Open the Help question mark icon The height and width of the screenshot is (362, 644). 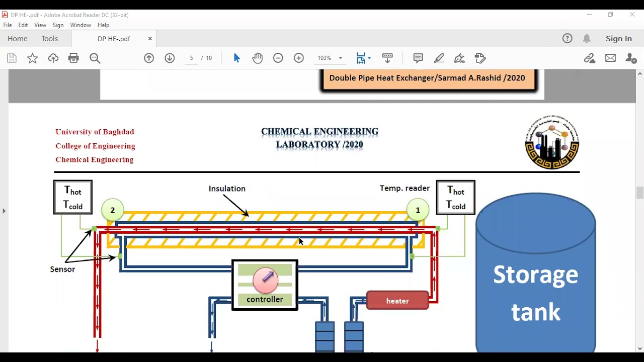click(x=568, y=38)
